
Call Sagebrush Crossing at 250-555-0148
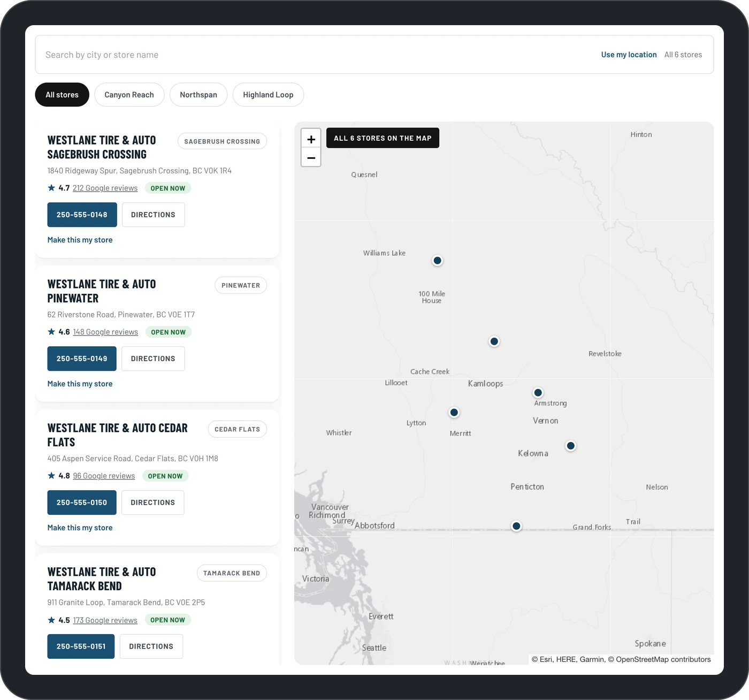click(x=82, y=215)
